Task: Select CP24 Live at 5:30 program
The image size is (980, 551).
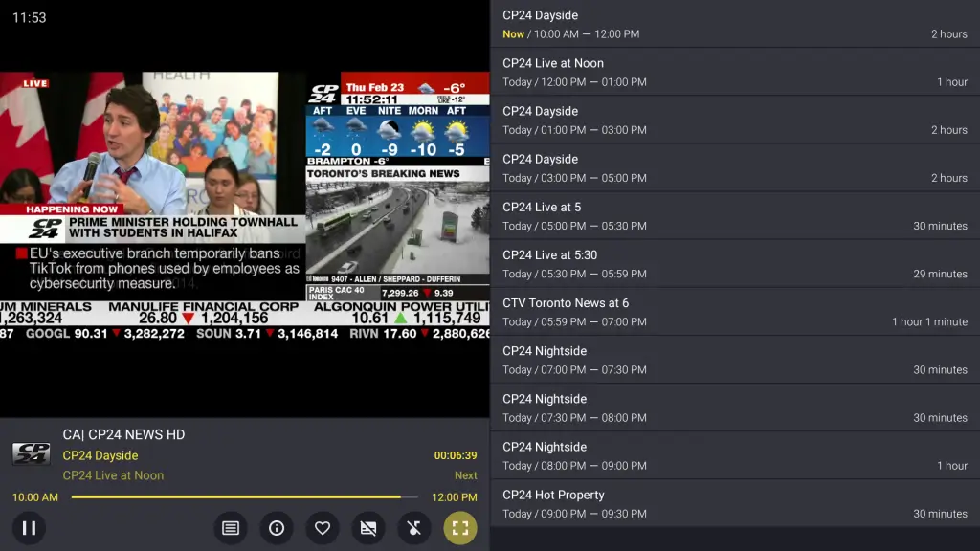Action: tap(735, 264)
